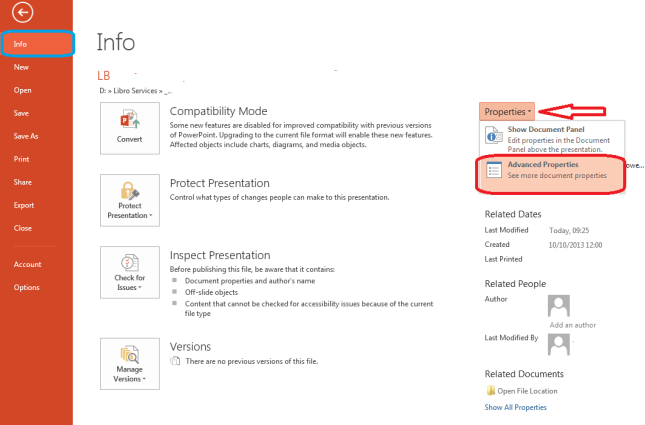Open the Protect Presentation lock button
This screenshot has width=645, height=425.
pyautogui.click(x=129, y=199)
